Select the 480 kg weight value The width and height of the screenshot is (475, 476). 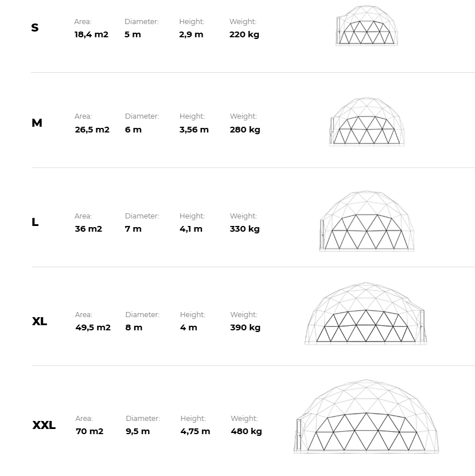tap(246, 431)
